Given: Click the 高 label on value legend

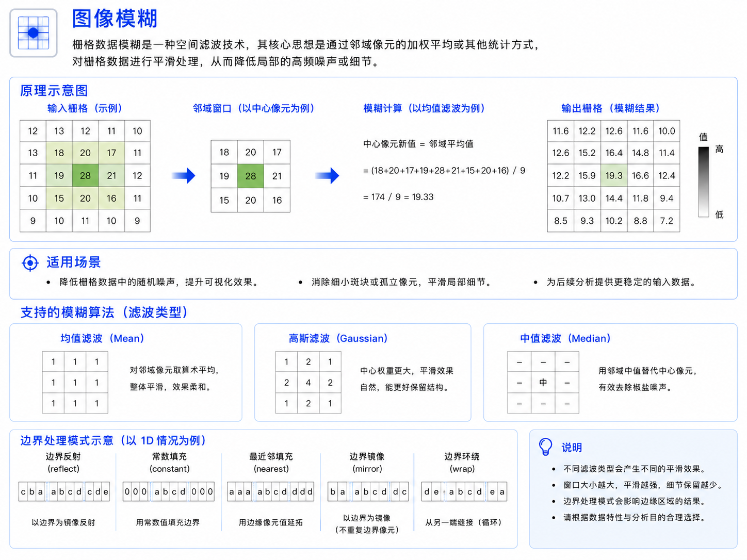Looking at the screenshot, I should point(720,149).
